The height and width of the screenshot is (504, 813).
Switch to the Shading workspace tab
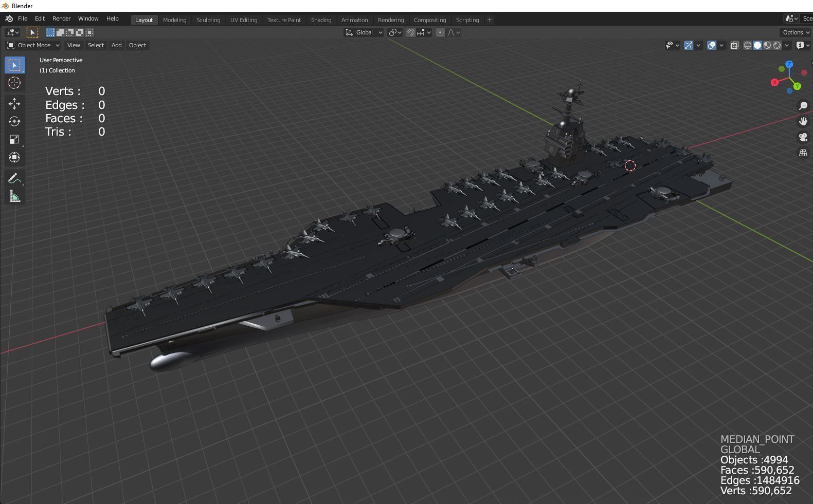[x=321, y=20]
